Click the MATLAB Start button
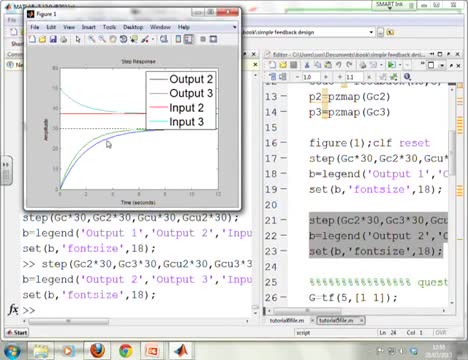Image resolution: width=468 pixels, height=360 pixels. 17,332
